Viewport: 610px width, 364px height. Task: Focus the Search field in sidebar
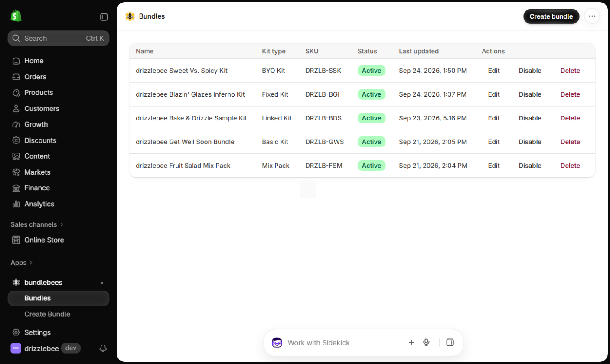click(x=59, y=38)
